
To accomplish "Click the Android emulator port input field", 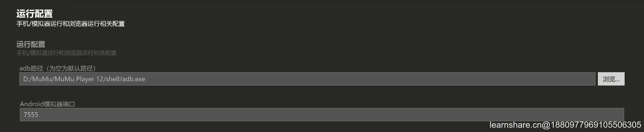I will tap(322, 115).
